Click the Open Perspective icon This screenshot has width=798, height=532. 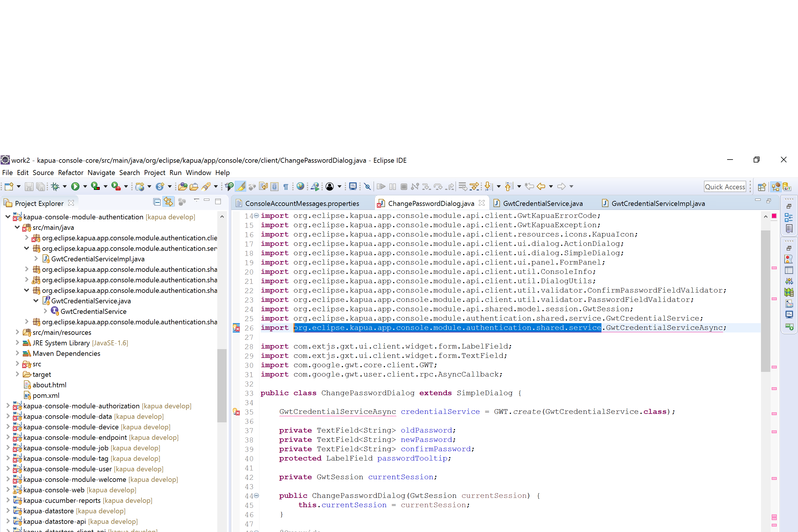click(x=762, y=187)
